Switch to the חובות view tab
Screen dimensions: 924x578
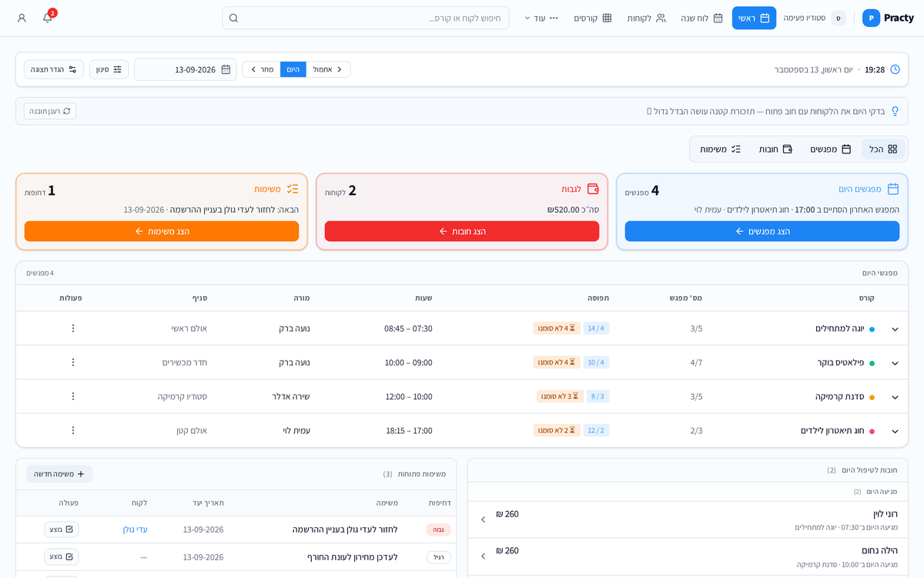pyautogui.click(x=775, y=149)
